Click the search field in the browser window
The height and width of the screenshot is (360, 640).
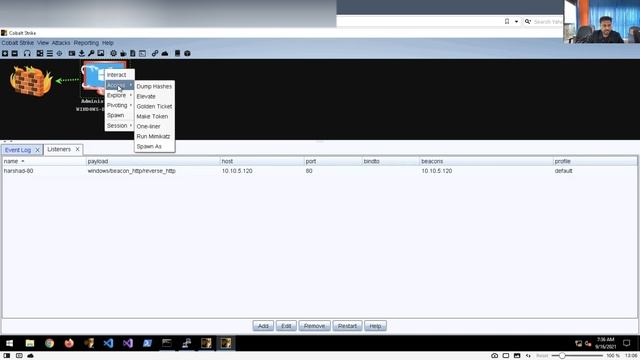pyautogui.click(x=548, y=22)
